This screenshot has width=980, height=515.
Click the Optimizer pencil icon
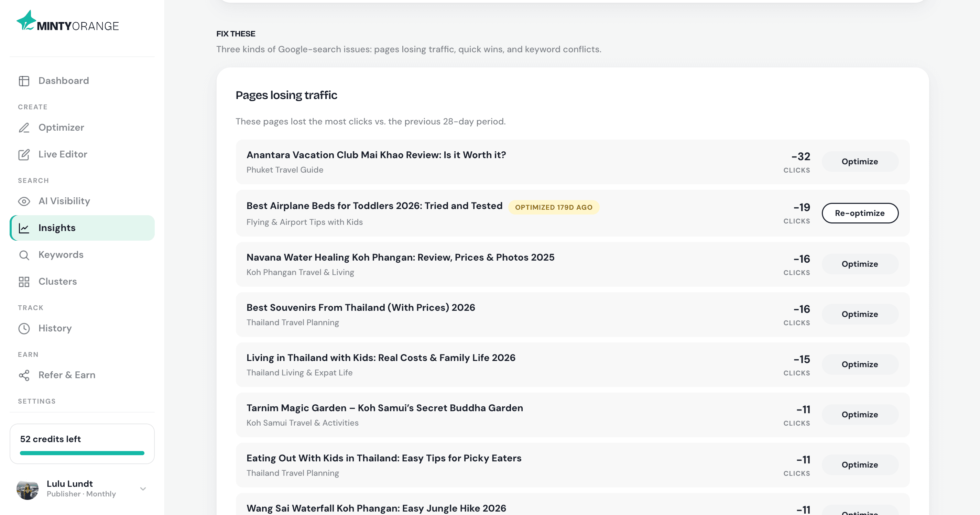(24, 128)
